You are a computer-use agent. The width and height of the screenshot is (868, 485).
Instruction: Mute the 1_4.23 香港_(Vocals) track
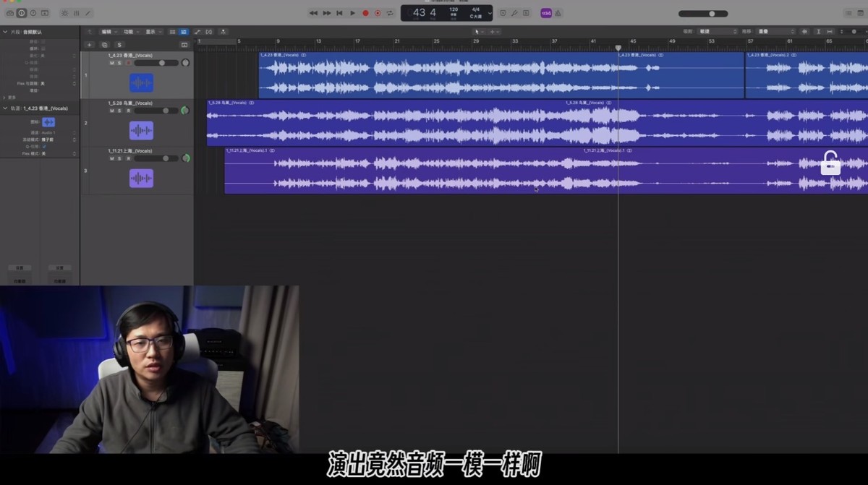111,63
